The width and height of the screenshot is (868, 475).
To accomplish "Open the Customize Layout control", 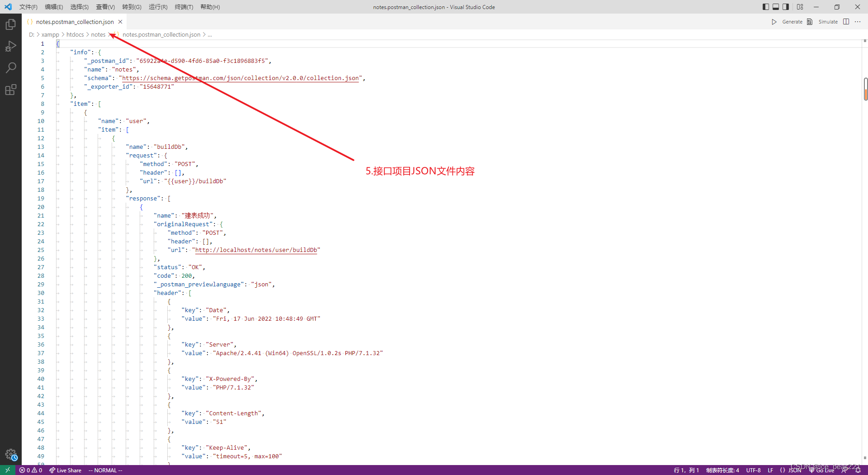I will [x=800, y=7].
